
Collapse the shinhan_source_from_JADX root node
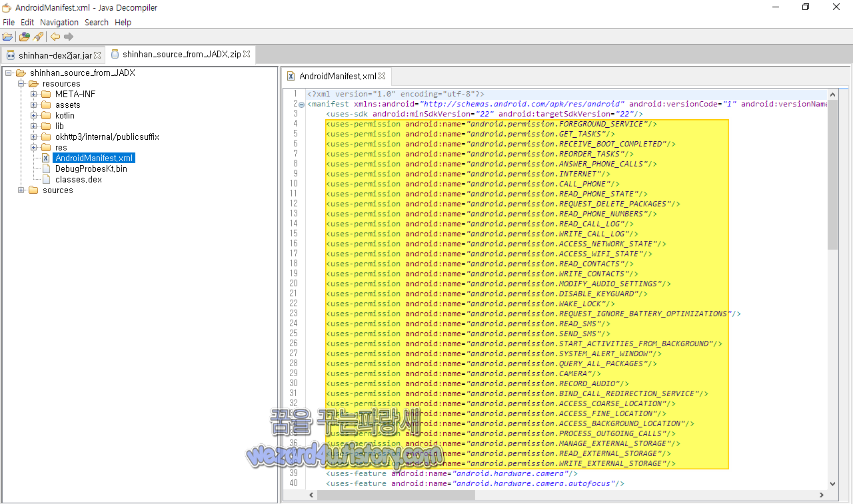coord(9,73)
